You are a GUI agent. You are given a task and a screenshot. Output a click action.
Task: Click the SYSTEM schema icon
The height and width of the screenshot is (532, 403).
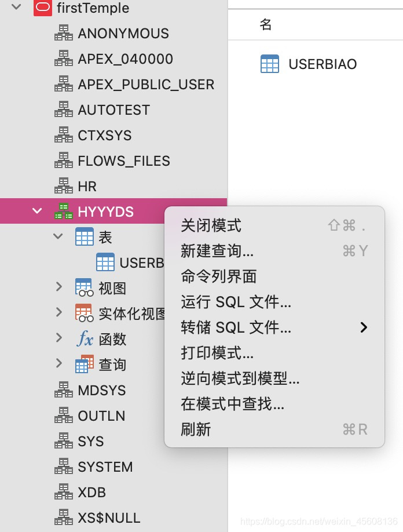pyautogui.click(x=64, y=467)
